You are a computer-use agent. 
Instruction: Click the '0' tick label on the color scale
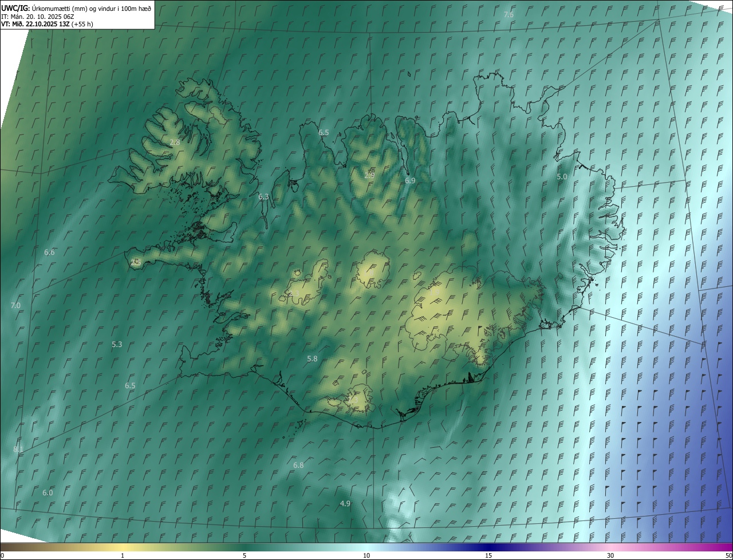coord(2,556)
